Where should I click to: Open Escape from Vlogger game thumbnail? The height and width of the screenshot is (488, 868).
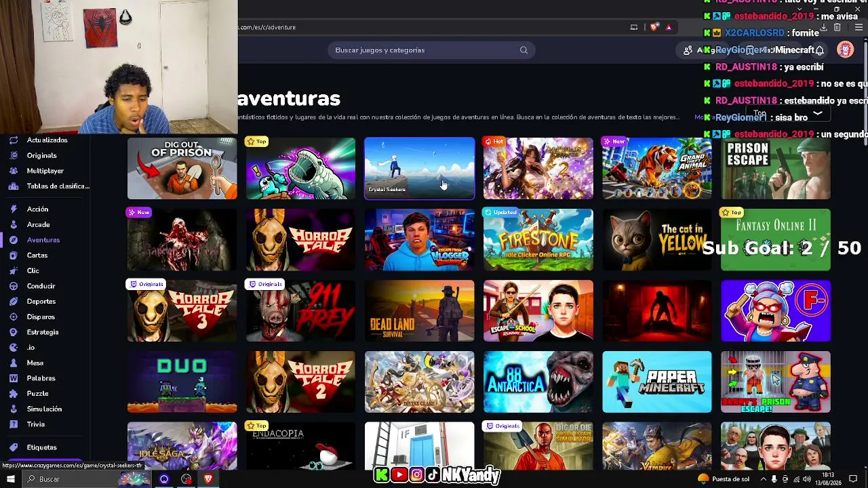[420, 240]
